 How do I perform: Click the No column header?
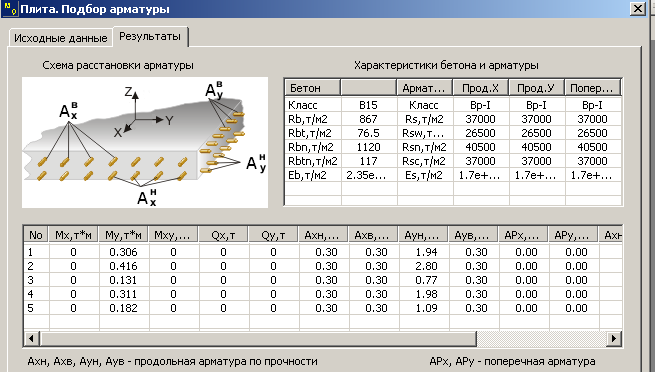(x=36, y=235)
